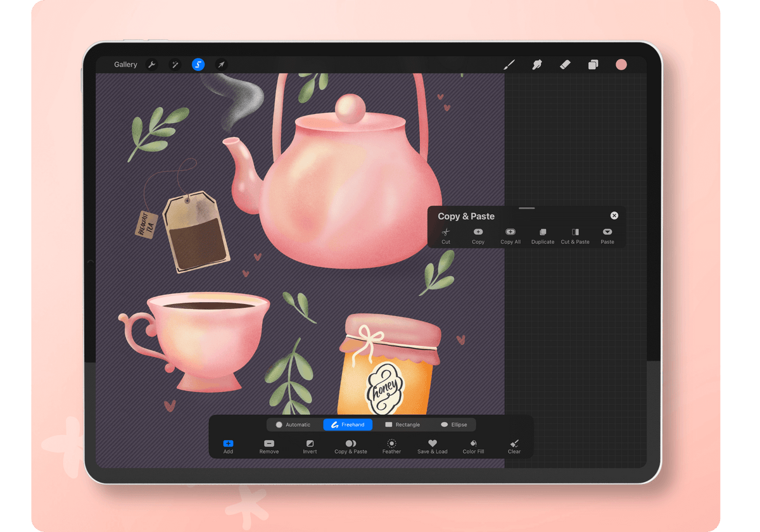Screen dimensions: 760x532
Task: Choose Duplicate option
Action: tap(543, 236)
